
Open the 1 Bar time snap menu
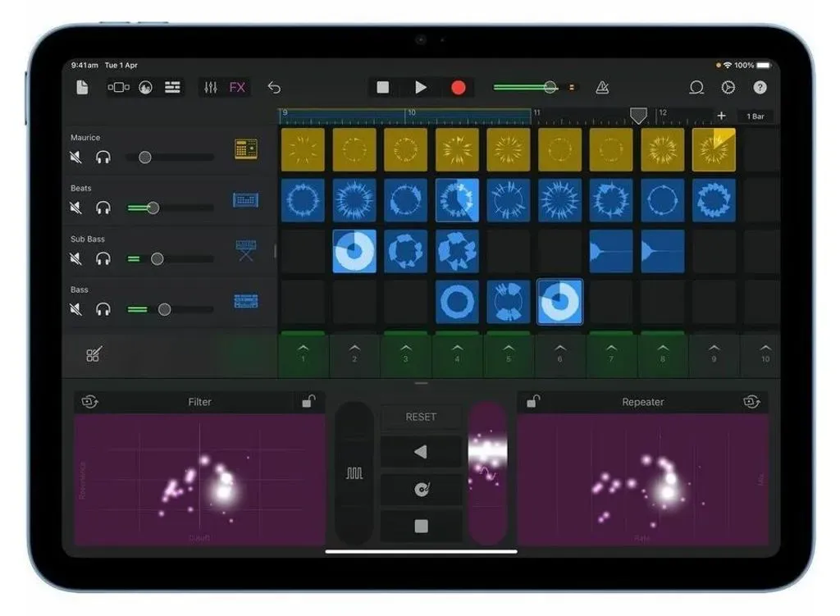tap(756, 116)
